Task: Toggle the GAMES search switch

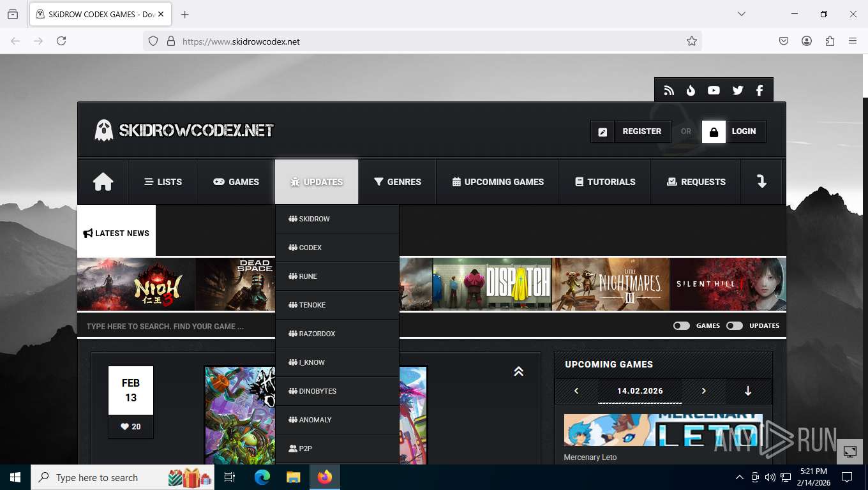Action: [682, 325]
